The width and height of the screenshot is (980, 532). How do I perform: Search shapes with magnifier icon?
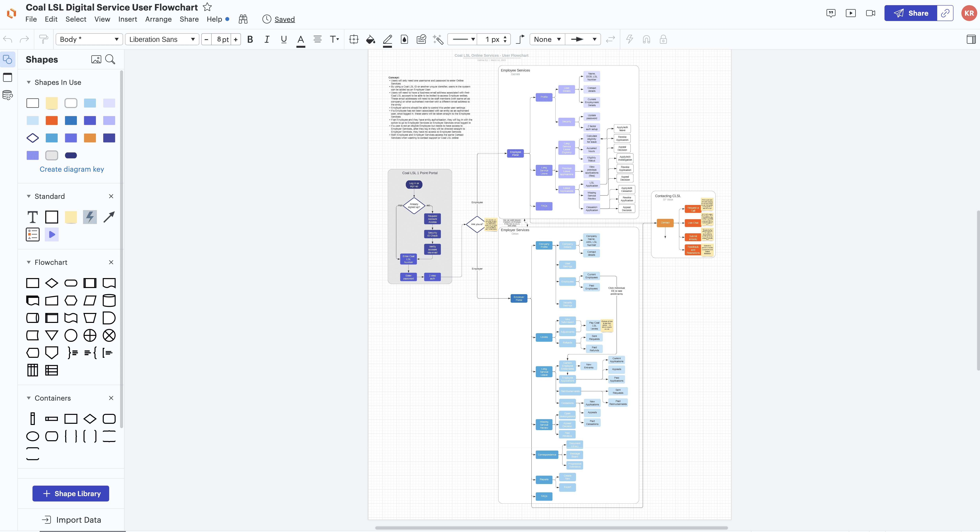pyautogui.click(x=110, y=59)
